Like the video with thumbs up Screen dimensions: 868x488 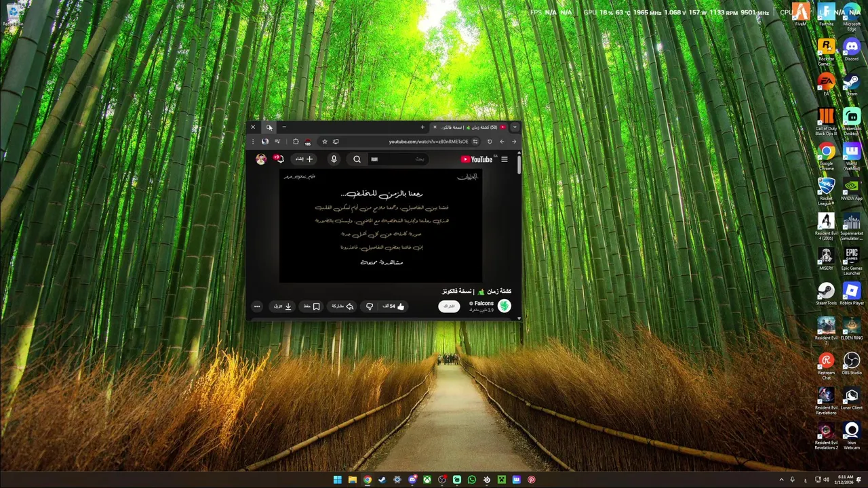coord(396,306)
